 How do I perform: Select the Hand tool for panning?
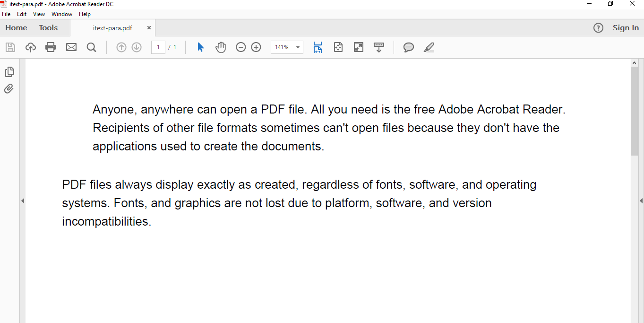tap(221, 47)
